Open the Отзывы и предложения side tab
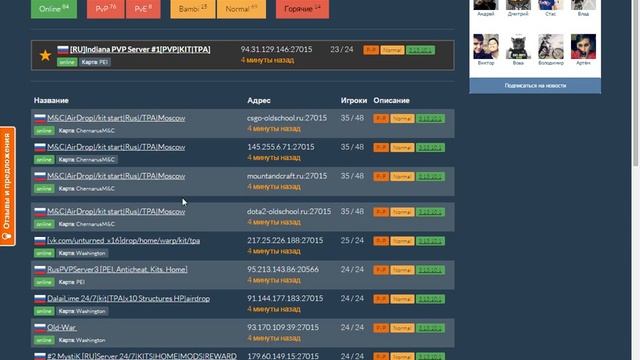This screenshot has width=640, height=360. coord(8,186)
